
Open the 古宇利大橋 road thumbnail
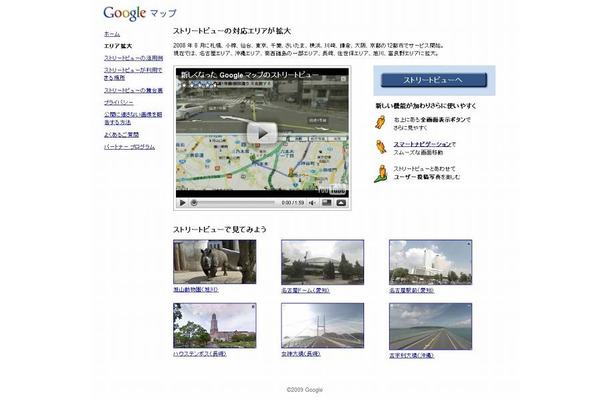coord(431,326)
